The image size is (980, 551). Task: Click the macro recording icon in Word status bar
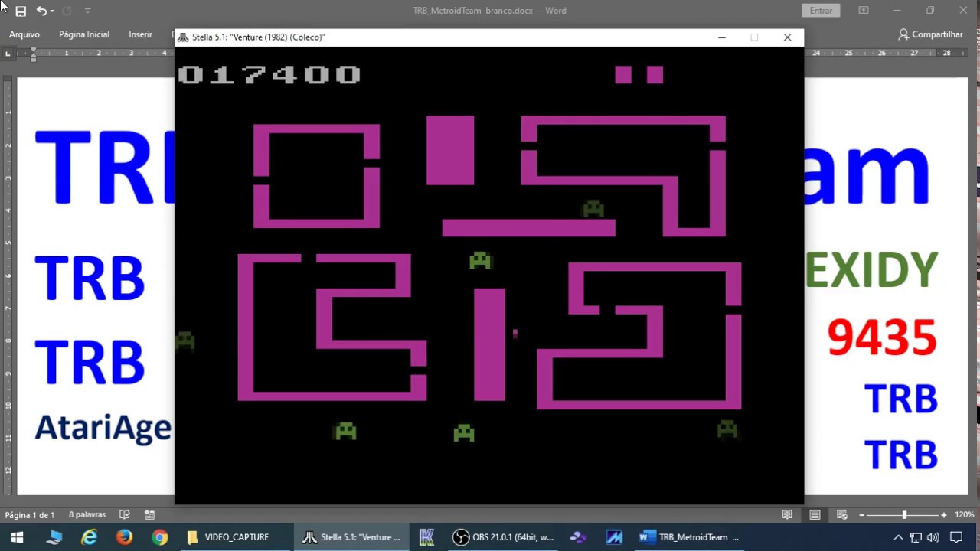click(x=150, y=515)
